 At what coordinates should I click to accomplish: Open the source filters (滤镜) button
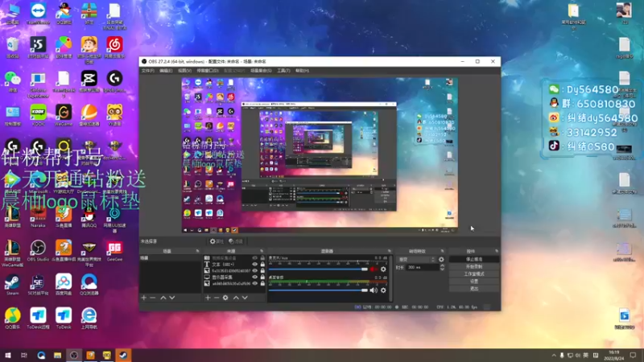pos(236,241)
